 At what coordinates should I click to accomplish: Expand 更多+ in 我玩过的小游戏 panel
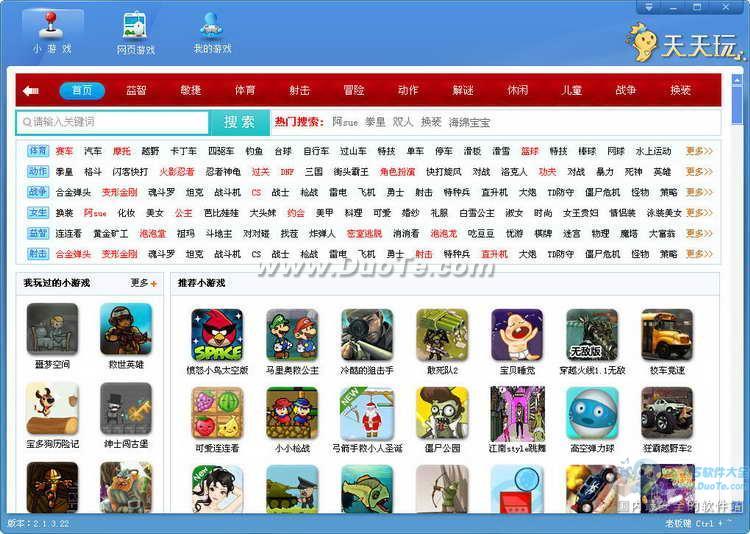pos(144,283)
